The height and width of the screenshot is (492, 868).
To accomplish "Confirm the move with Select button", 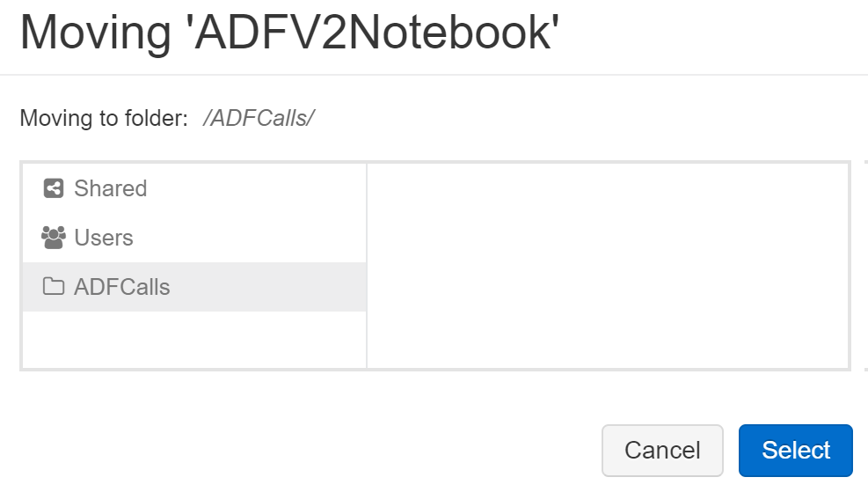I will tap(796, 451).
